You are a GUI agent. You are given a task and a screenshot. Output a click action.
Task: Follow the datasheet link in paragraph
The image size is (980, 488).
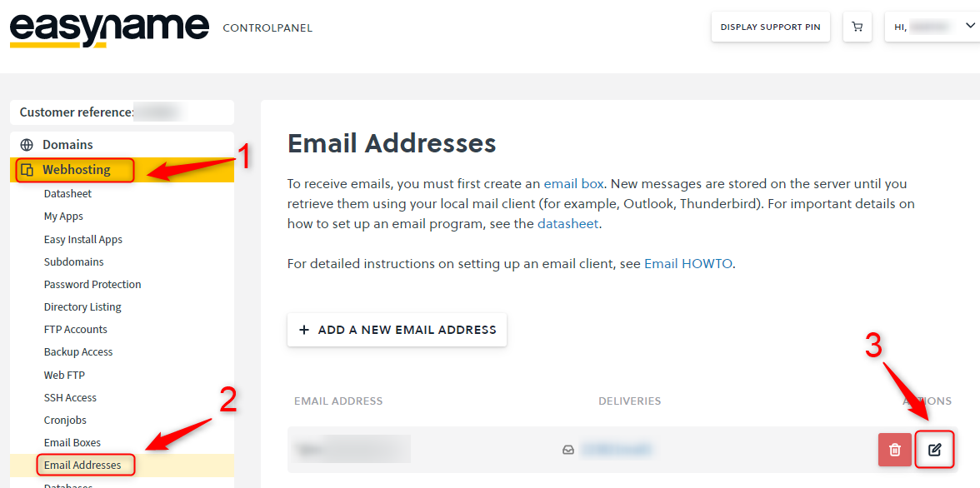tap(568, 224)
